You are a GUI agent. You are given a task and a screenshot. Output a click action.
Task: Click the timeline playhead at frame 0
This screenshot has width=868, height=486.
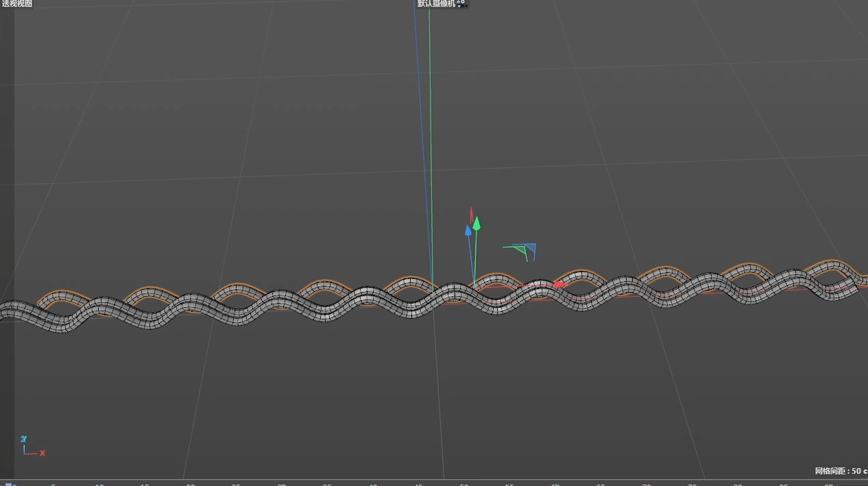pos(9,484)
